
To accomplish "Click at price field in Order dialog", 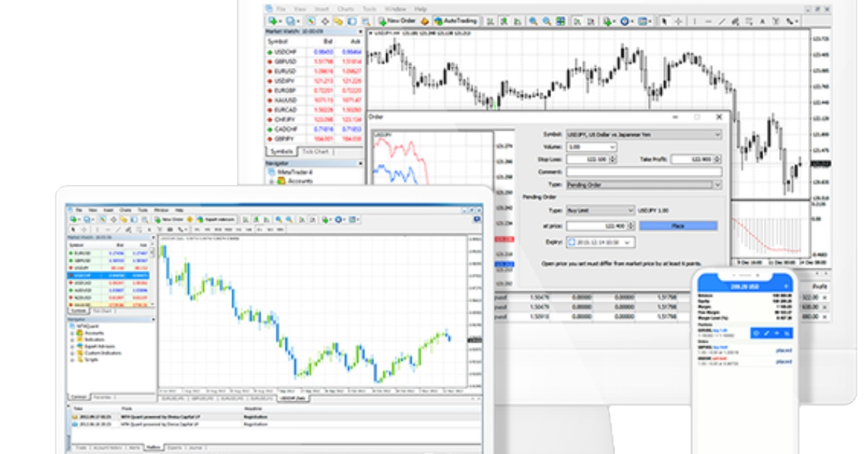I will tap(600, 226).
